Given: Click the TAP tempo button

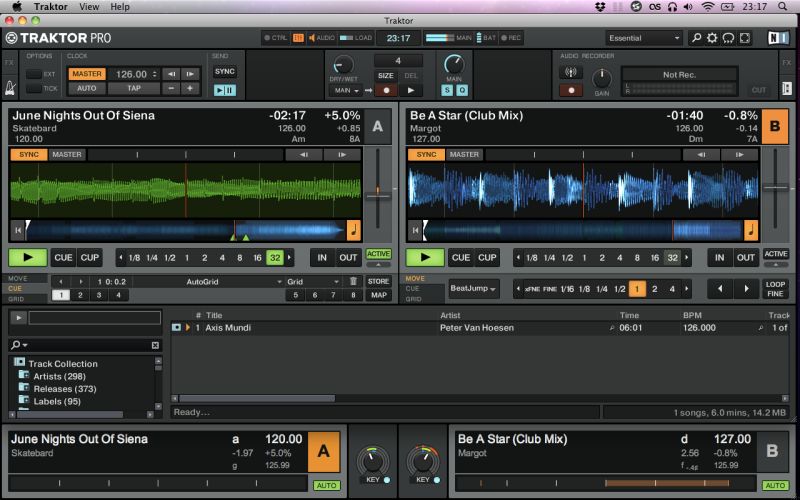Looking at the screenshot, I should coord(134,88).
